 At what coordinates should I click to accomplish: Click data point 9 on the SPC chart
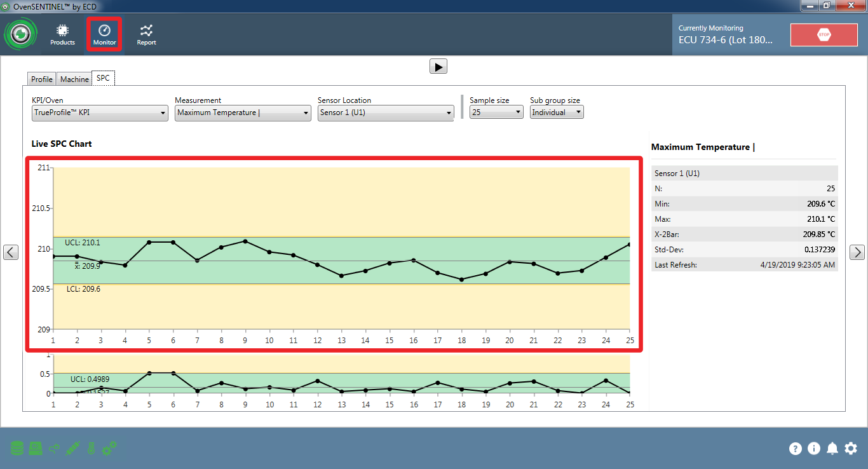coord(245,241)
